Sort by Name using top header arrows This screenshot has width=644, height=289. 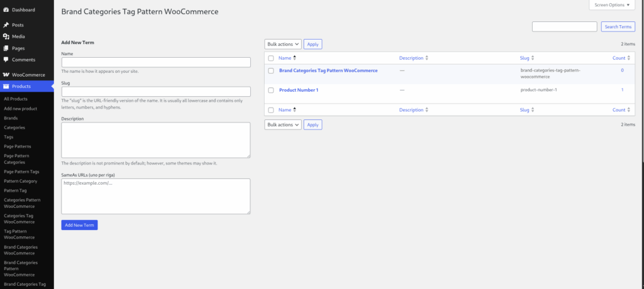coord(294,58)
